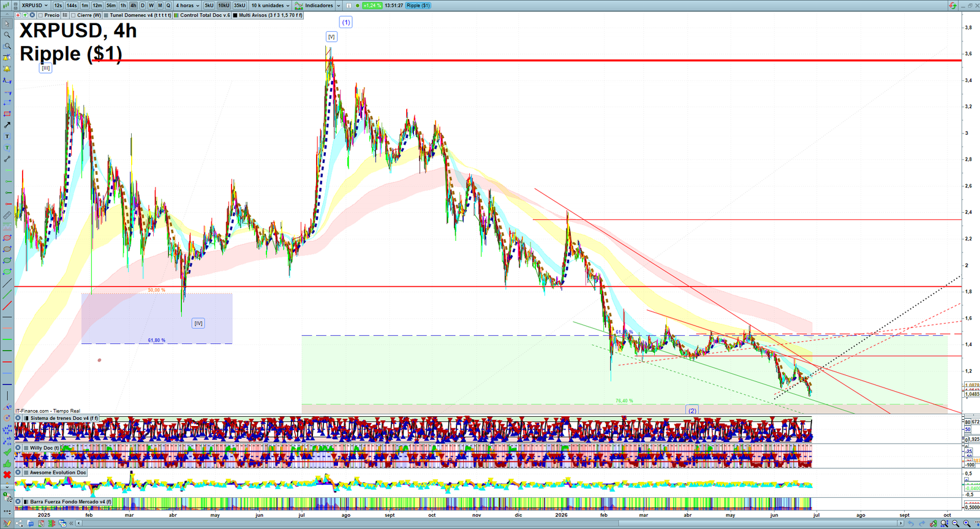Close the Willy Doc (t) indicator panel

18,447
